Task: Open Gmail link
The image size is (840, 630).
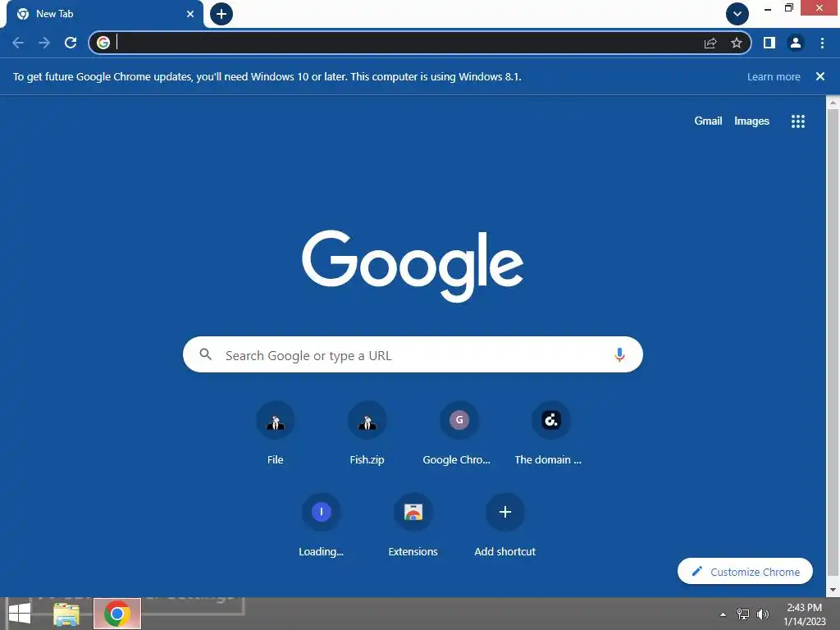Action: (708, 121)
